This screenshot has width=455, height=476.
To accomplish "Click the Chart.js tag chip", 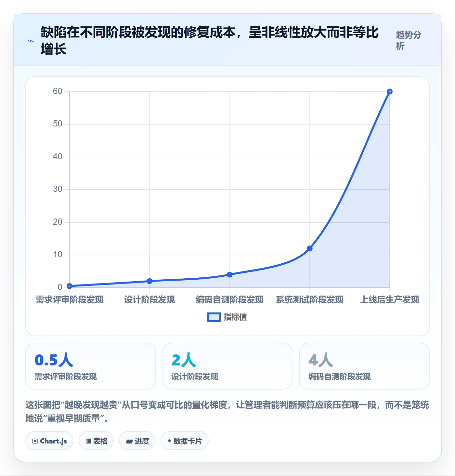I will pos(49,441).
